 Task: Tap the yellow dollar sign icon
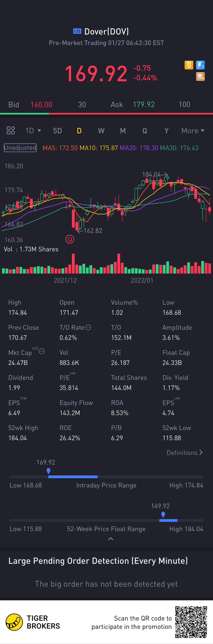point(189,65)
